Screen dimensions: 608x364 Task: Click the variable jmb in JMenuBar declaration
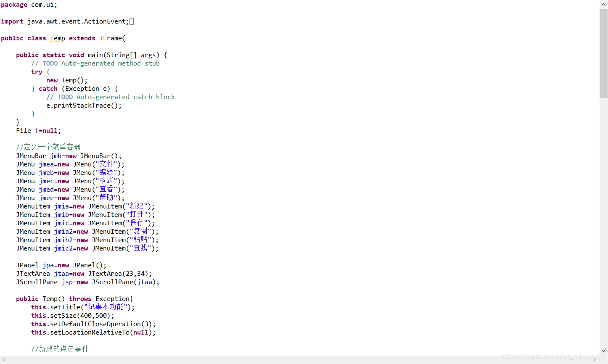point(56,156)
